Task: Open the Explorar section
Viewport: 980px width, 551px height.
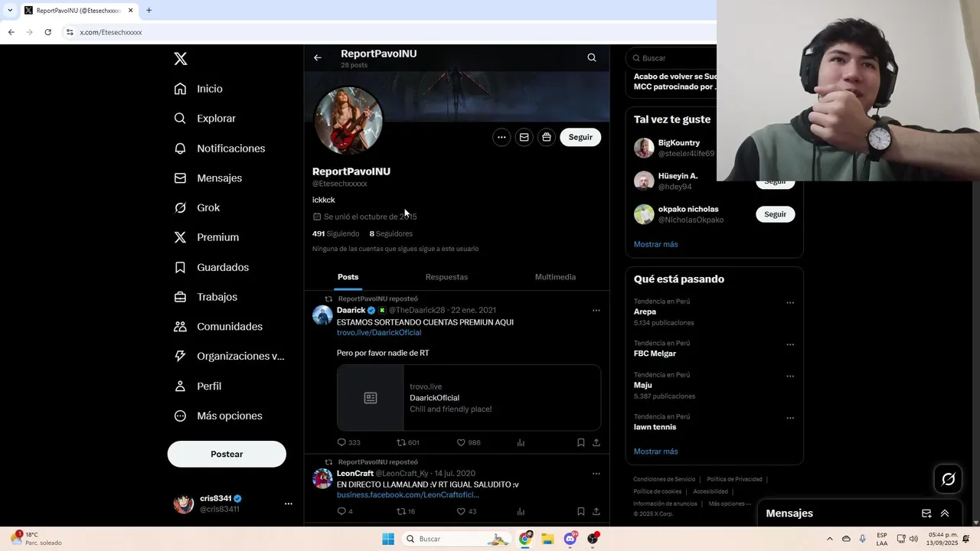Action: click(x=204, y=119)
